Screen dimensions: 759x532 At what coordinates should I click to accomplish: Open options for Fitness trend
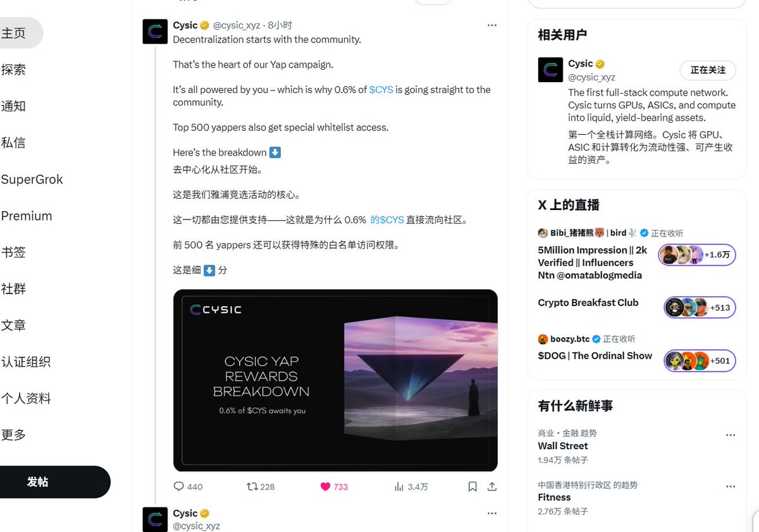(x=731, y=486)
